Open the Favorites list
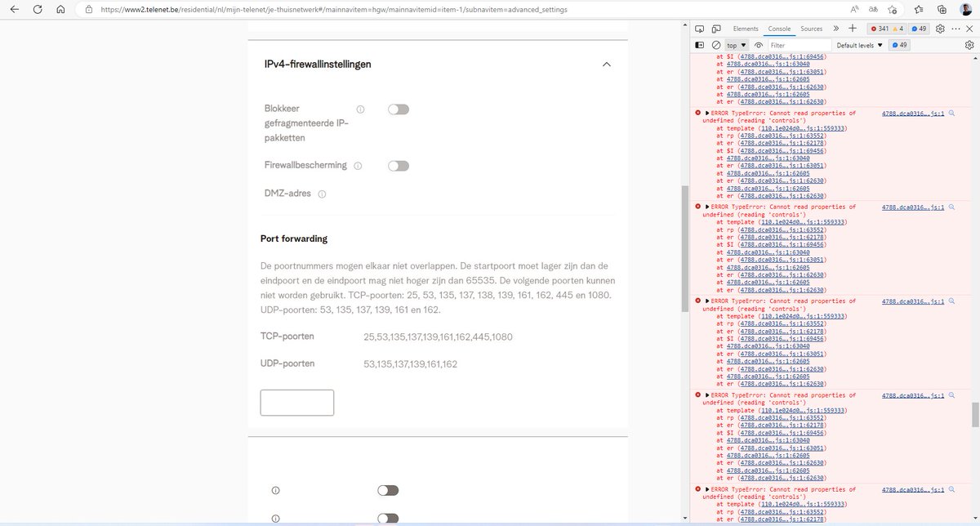Viewport: 980px width, 526px height. point(919,10)
